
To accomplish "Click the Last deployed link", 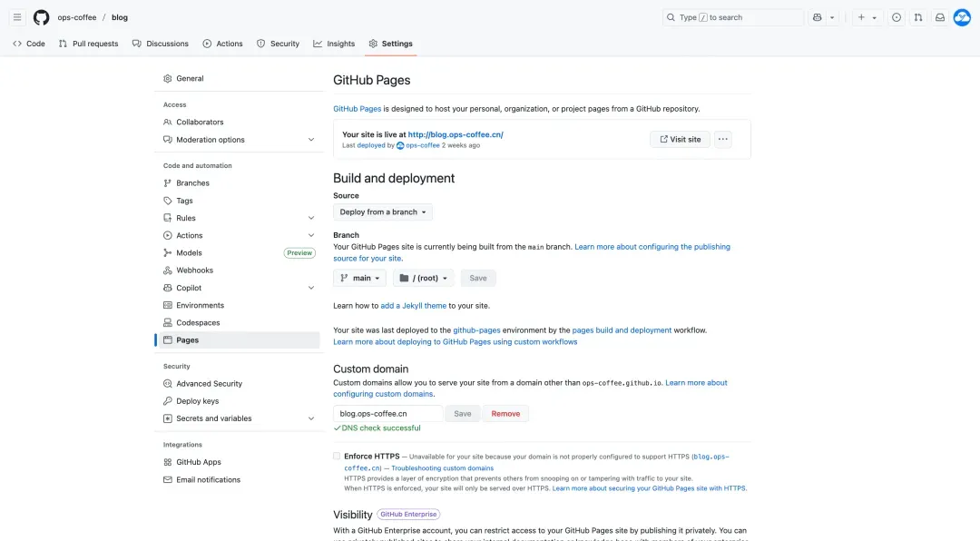I will (371, 145).
